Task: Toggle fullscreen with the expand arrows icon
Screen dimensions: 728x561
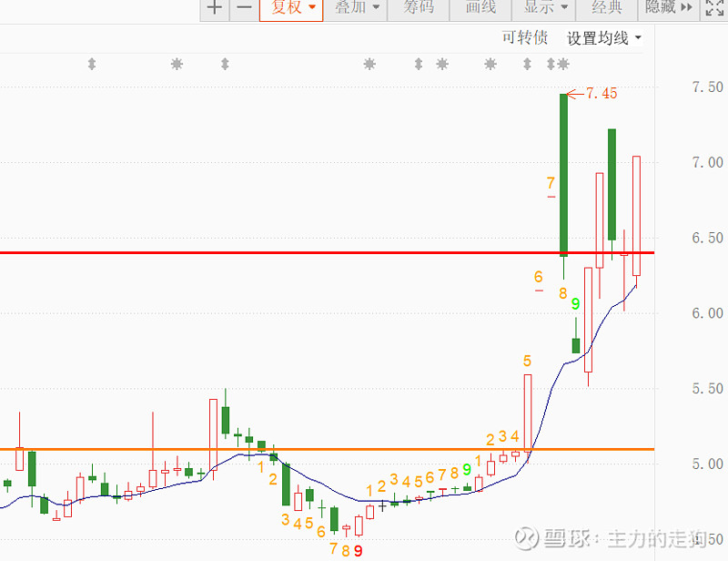Action: point(714,8)
